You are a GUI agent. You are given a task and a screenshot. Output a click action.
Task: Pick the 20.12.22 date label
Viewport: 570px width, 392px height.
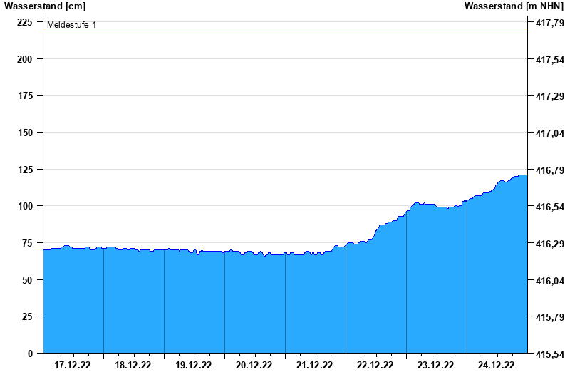pyautogui.click(x=254, y=366)
